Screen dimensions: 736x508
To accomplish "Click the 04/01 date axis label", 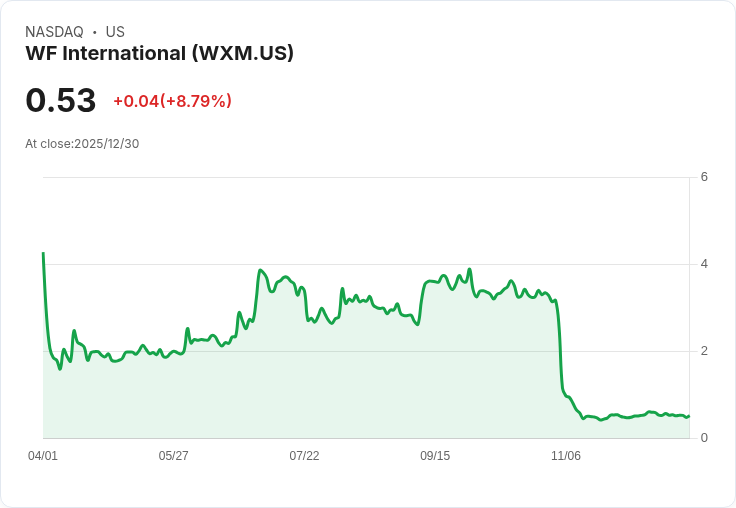I will (43, 456).
